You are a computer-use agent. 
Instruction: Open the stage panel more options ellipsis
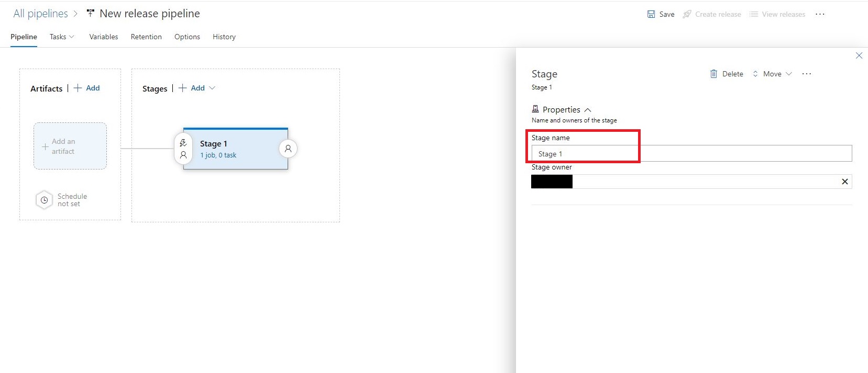tap(807, 74)
